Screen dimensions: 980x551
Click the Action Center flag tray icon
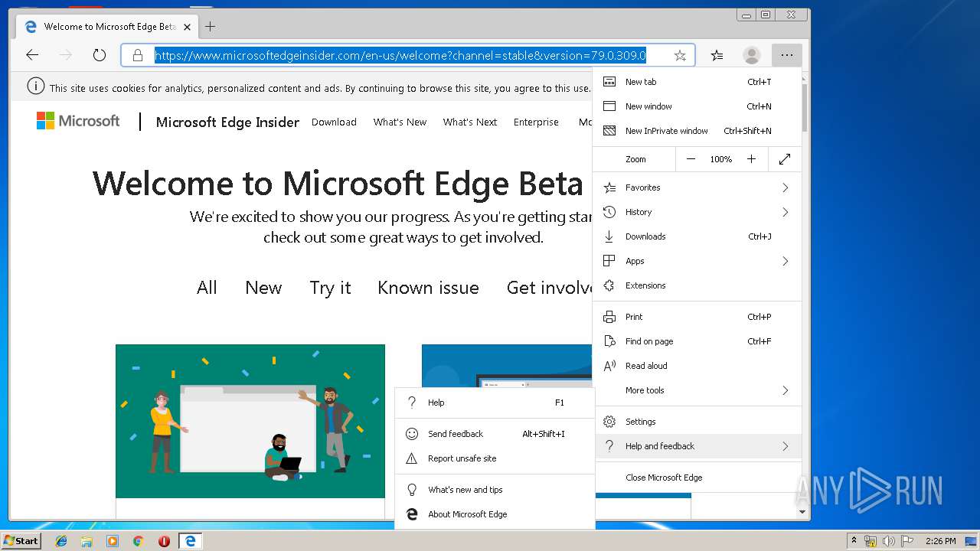pyautogui.click(x=906, y=541)
